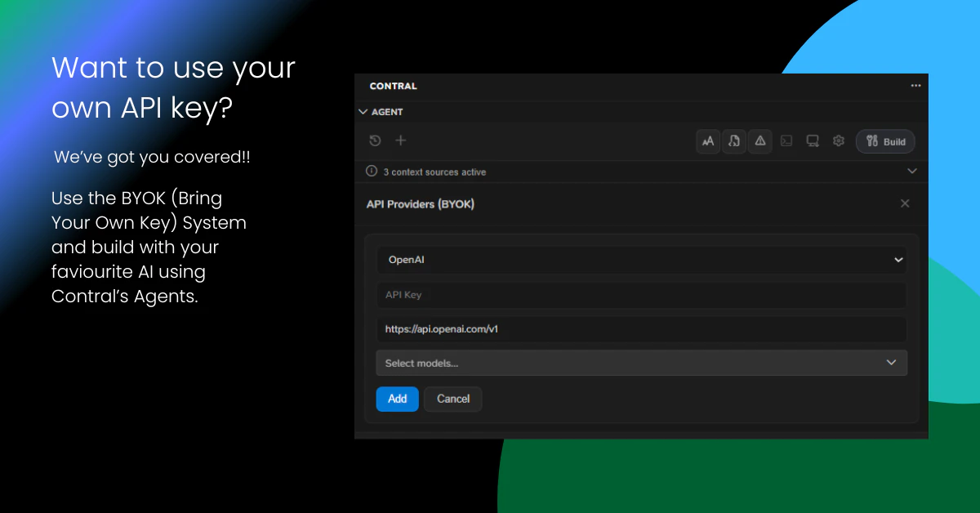Toggle the file context icon
Screen dimensions: 980x513
(x=734, y=141)
